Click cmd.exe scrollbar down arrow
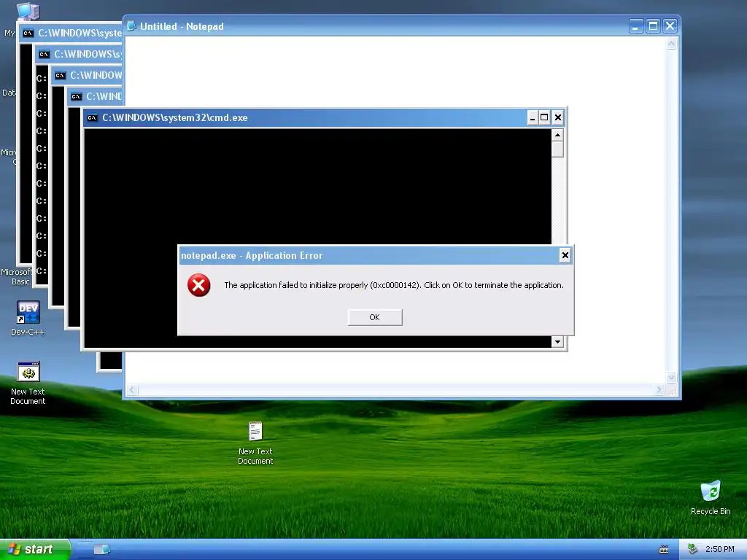Screen dimensions: 747x560 (557, 341)
